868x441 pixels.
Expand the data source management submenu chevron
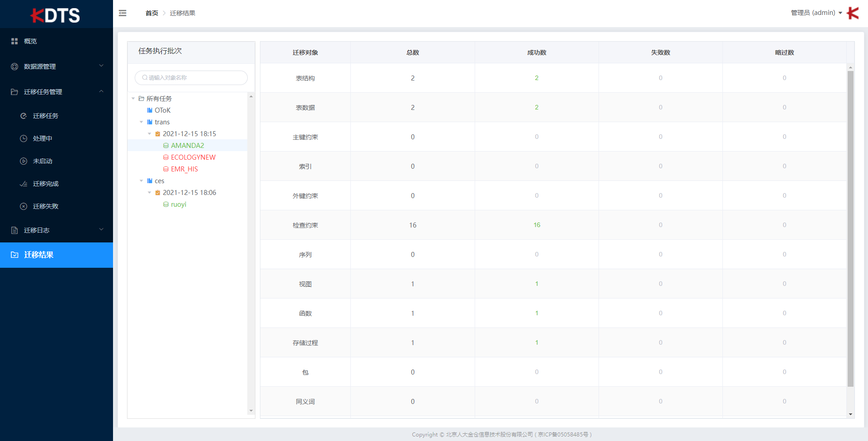101,66
